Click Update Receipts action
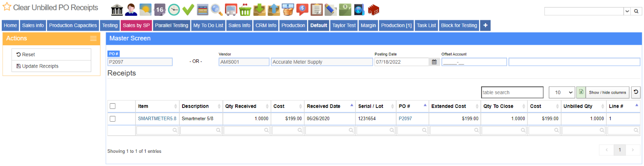The image size is (644, 166). click(x=51, y=66)
